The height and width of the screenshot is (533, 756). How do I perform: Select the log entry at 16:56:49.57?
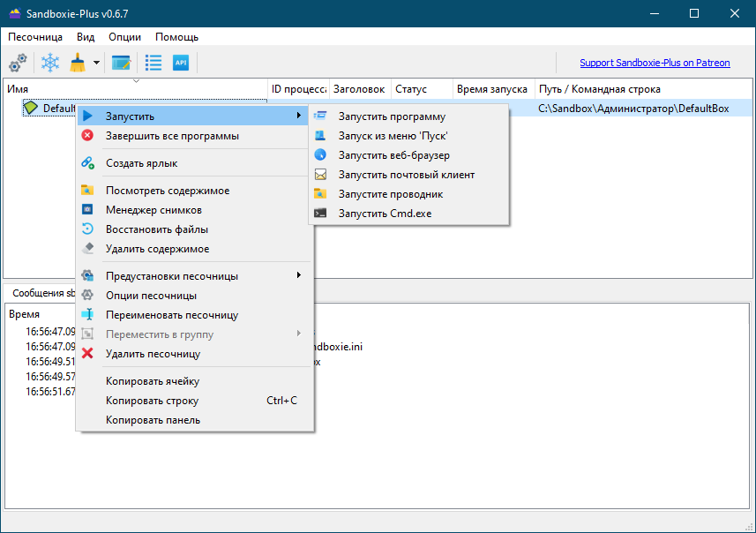[x=50, y=377]
